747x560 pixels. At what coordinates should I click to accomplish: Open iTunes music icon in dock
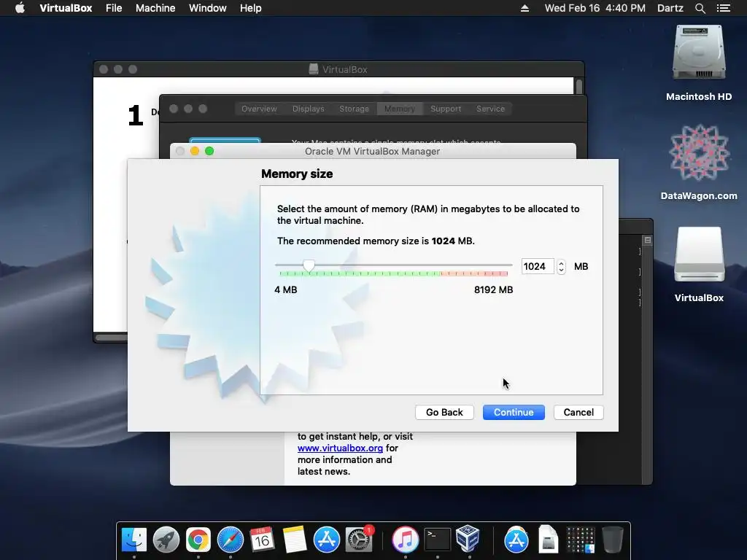click(406, 540)
